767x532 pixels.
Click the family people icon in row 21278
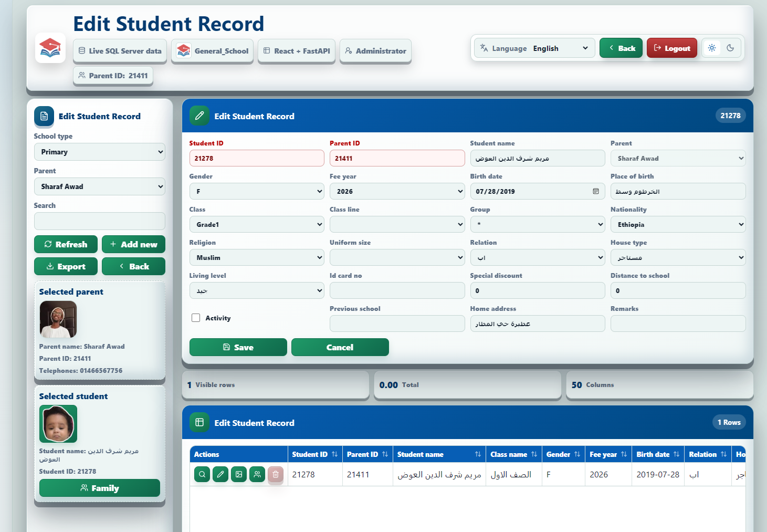(x=257, y=474)
